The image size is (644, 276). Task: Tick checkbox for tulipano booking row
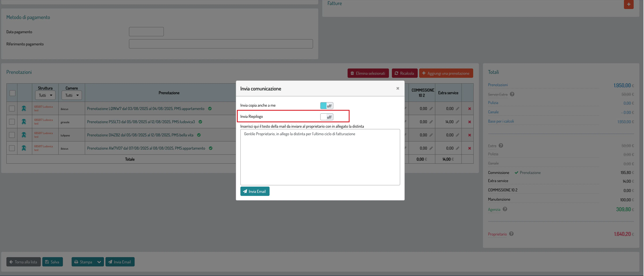(12, 135)
